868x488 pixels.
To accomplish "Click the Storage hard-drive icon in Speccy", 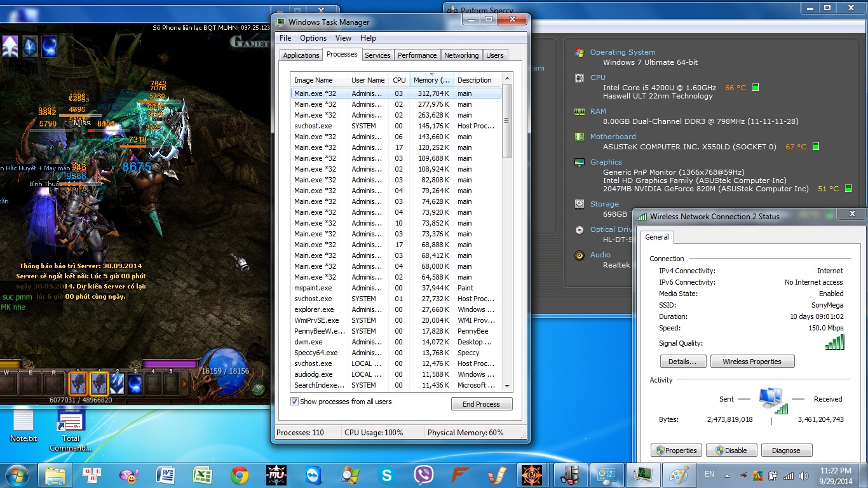I will click(580, 204).
